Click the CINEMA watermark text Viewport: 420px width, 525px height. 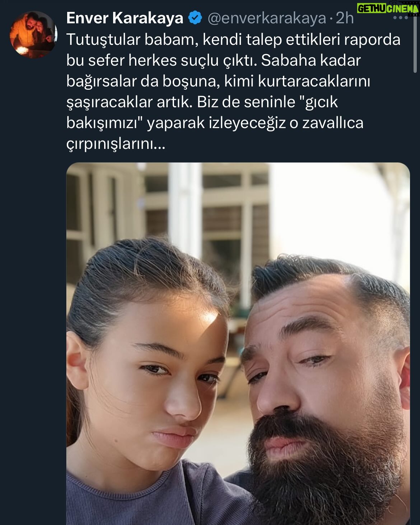(x=402, y=9)
